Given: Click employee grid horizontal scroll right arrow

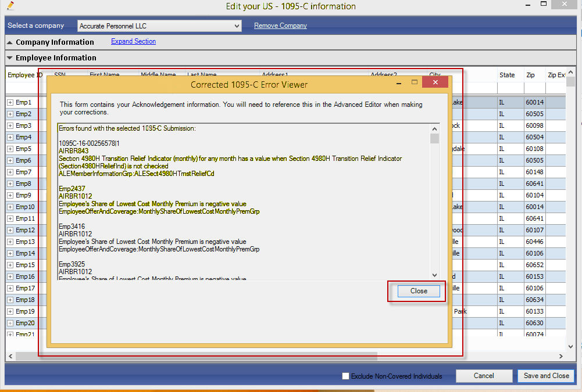Looking at the screenshot, I should point(561,356).
